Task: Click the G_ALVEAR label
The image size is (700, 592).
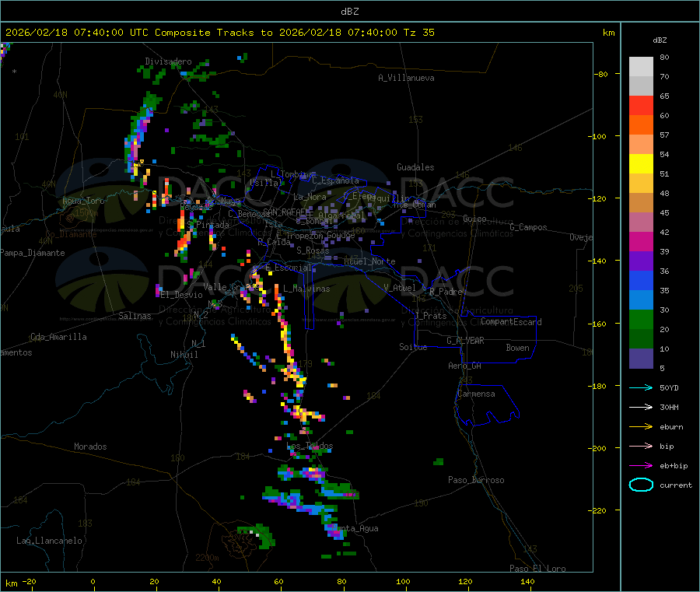Action: (x=465, y=341)
